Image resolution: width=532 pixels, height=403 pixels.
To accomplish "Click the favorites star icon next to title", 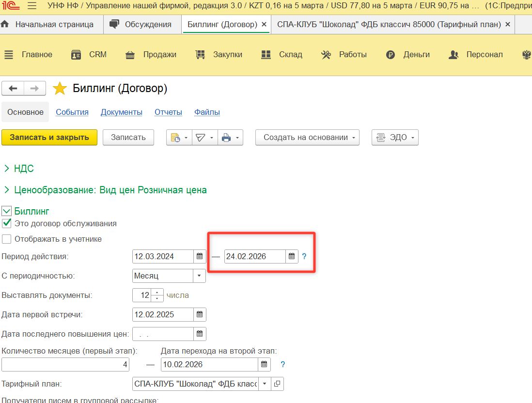I will click(x=60, y=89).
